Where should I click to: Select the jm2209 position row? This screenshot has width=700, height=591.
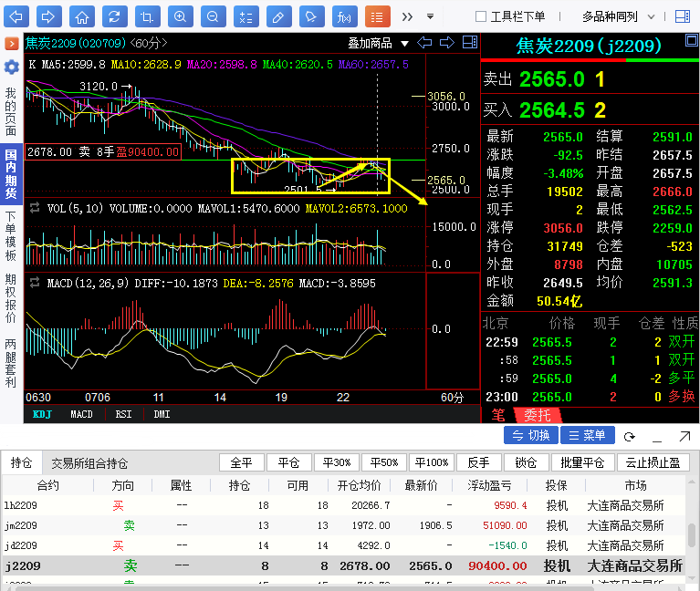click(x=274, y=525)
